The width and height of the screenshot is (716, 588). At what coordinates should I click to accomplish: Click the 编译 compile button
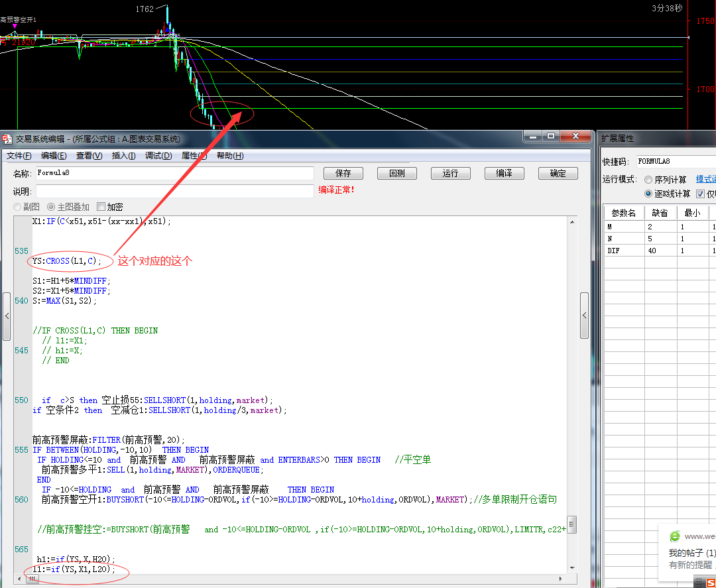point(504,174)
